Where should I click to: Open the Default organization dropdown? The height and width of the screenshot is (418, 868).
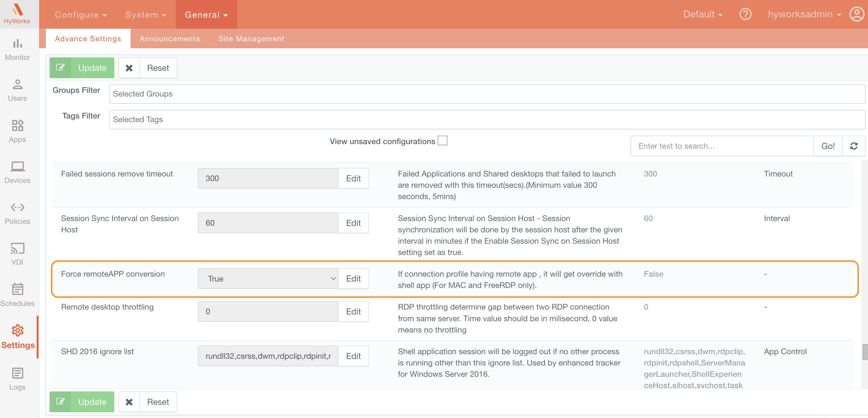[703, 14]
